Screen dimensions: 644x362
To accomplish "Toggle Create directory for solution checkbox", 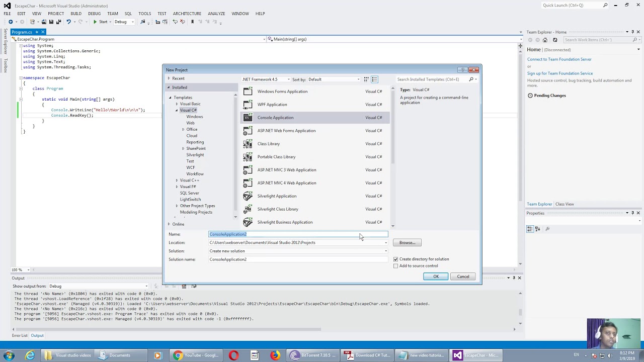I will pos(395,259).
